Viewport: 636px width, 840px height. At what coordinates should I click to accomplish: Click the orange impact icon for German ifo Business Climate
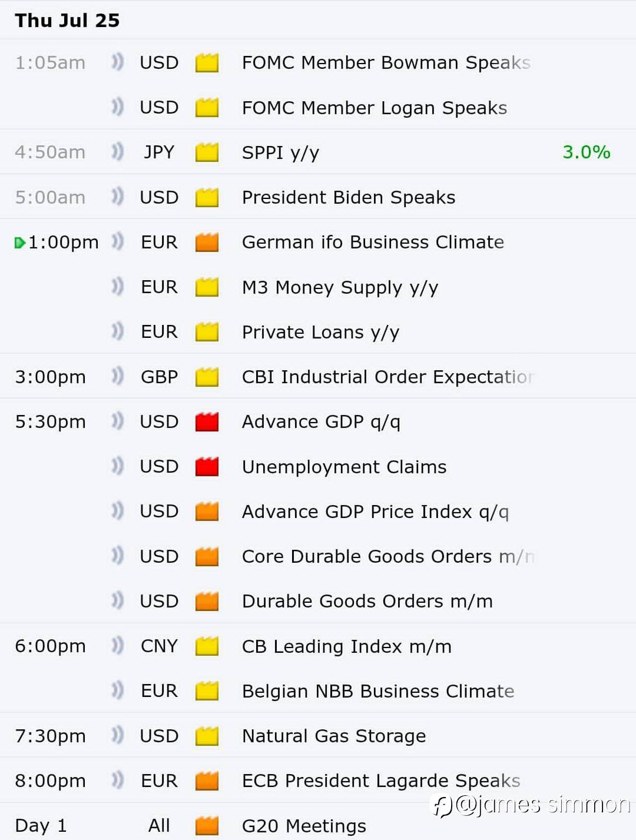pos(207,242)
